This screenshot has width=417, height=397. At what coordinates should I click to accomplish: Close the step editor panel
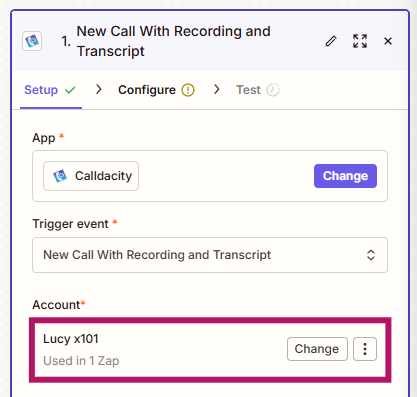click(x=388, y=41)
